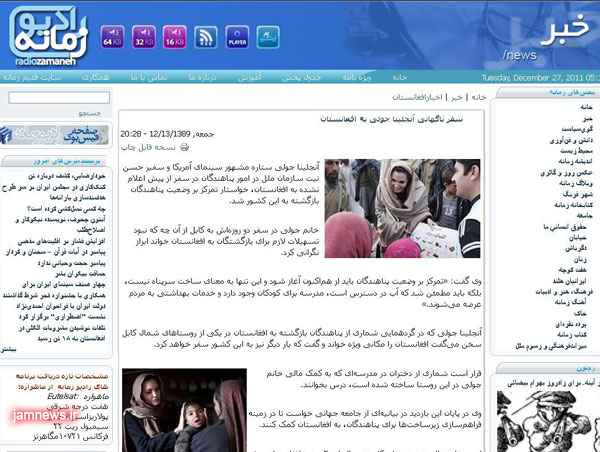Open آهنگ زمانه sidebar link

pos(571,302)
